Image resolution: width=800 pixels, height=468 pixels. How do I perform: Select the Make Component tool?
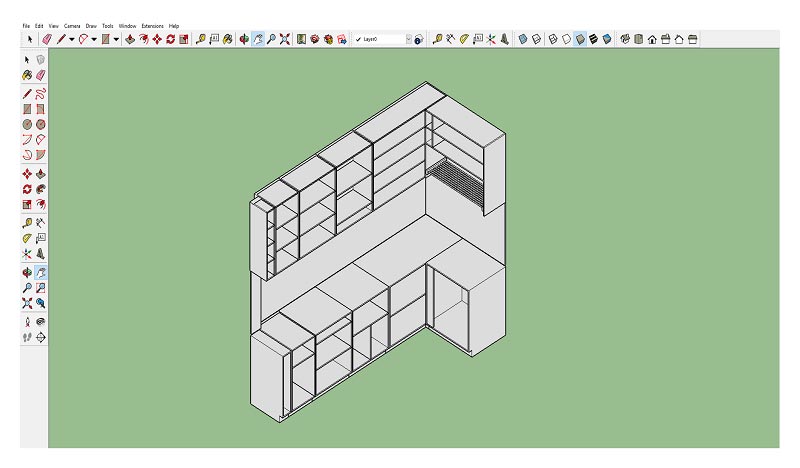coord(40,60)
